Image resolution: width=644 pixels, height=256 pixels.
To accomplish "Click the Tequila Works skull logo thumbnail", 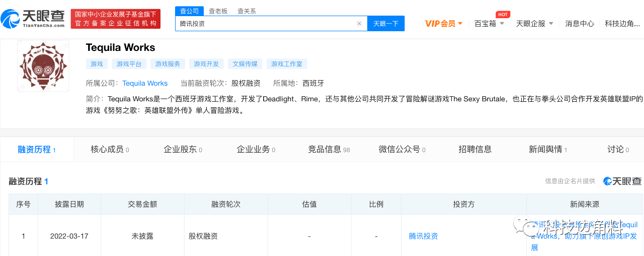I will click(x=43, y=66).
